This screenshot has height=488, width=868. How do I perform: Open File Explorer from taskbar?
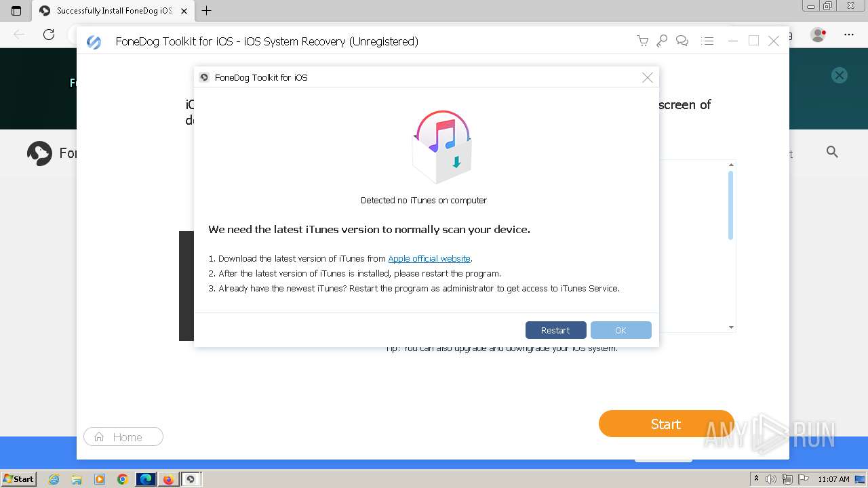(77, 479)
